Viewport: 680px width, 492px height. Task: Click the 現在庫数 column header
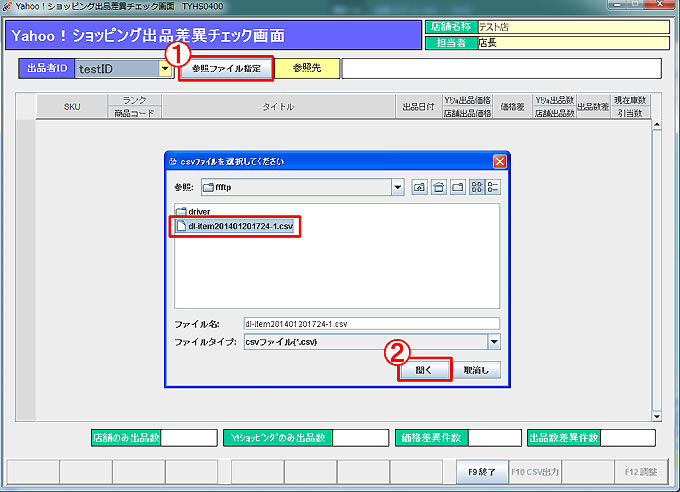tap(630, 100)
